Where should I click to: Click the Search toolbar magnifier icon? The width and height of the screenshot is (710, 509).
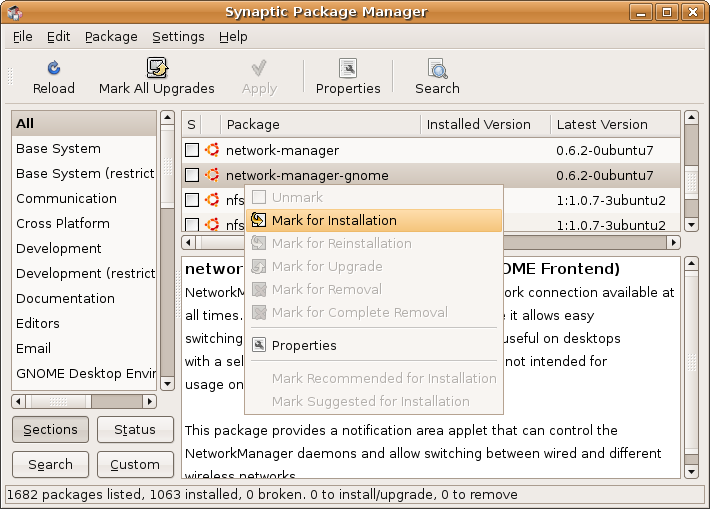coord(437,68)
